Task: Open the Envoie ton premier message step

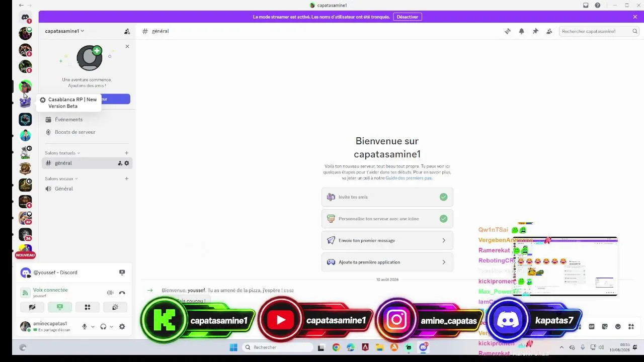Action: click(x=387, y=240)
